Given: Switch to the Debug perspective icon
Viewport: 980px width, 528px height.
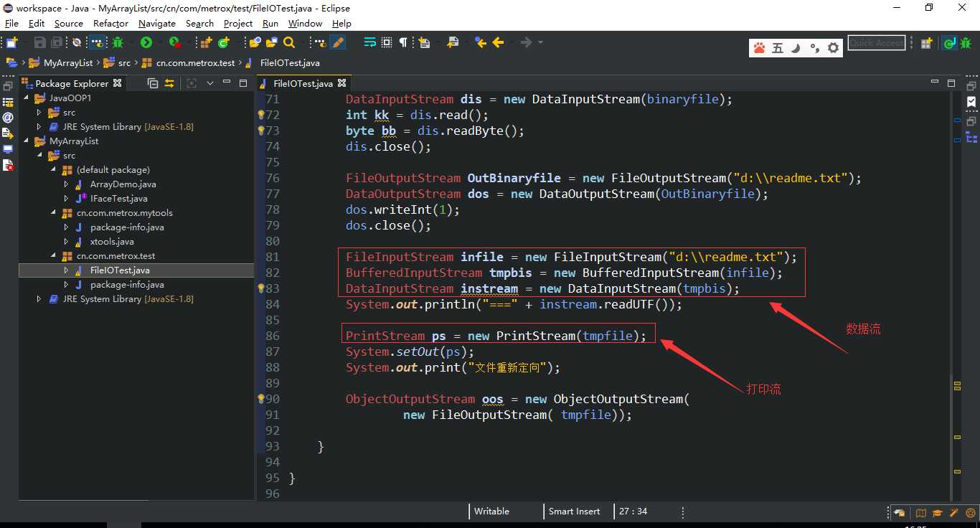Looking at the screenshot, I should (x=966, y=44).
